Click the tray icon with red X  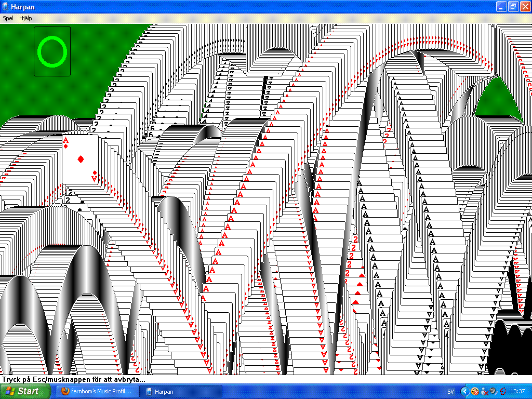click(484, 391)
